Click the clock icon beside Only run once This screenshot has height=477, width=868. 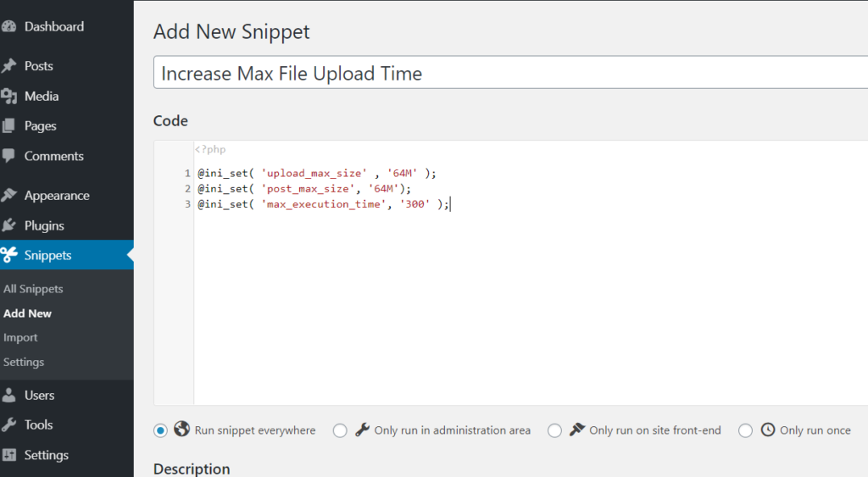[768, 430]
